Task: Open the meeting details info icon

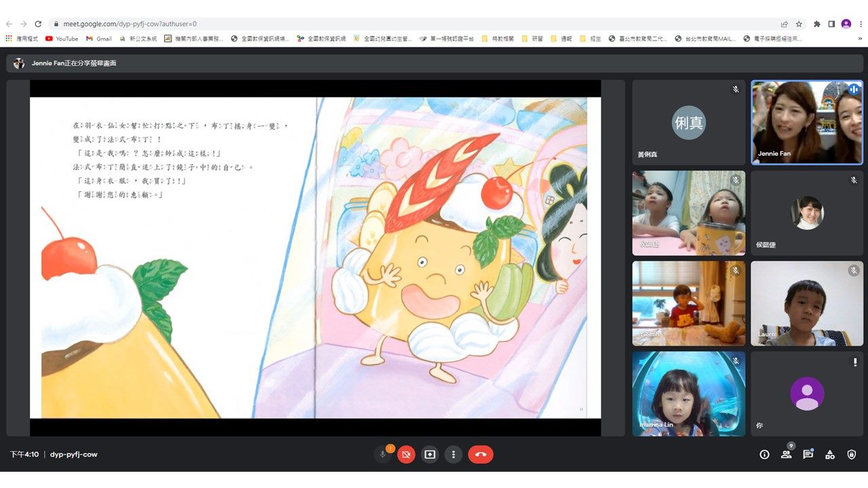Action: click(764, 455)
